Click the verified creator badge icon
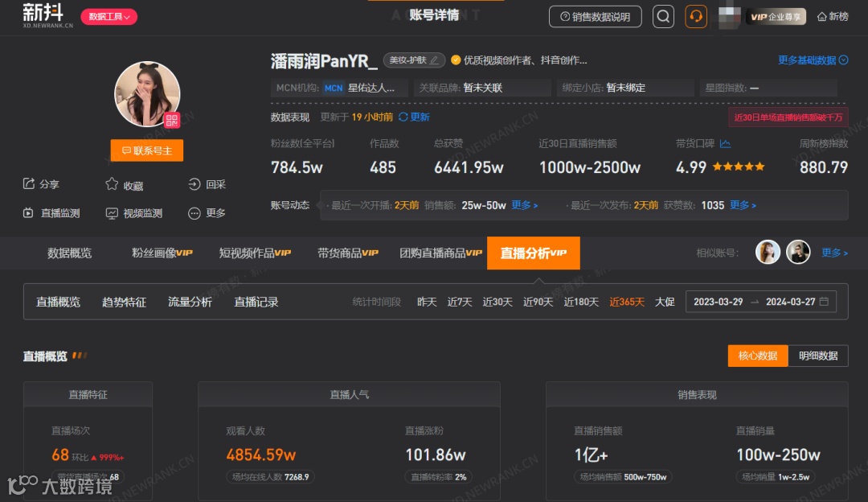This screenshot has height=502, width=868. coord(456,60)
